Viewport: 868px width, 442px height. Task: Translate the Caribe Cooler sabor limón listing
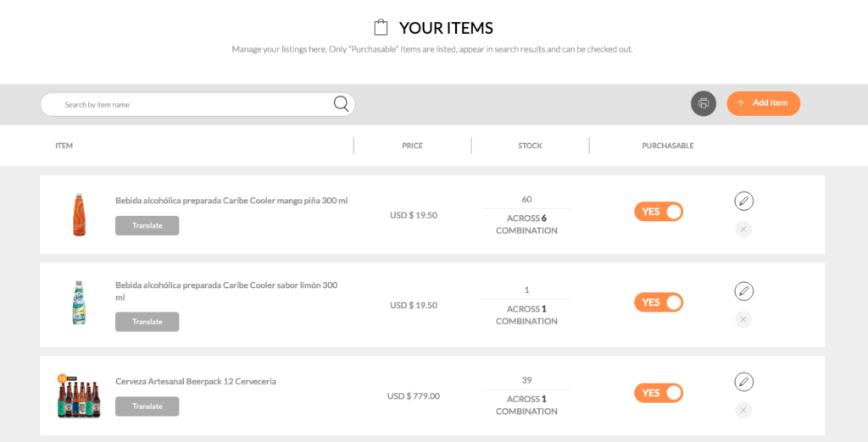147,322
